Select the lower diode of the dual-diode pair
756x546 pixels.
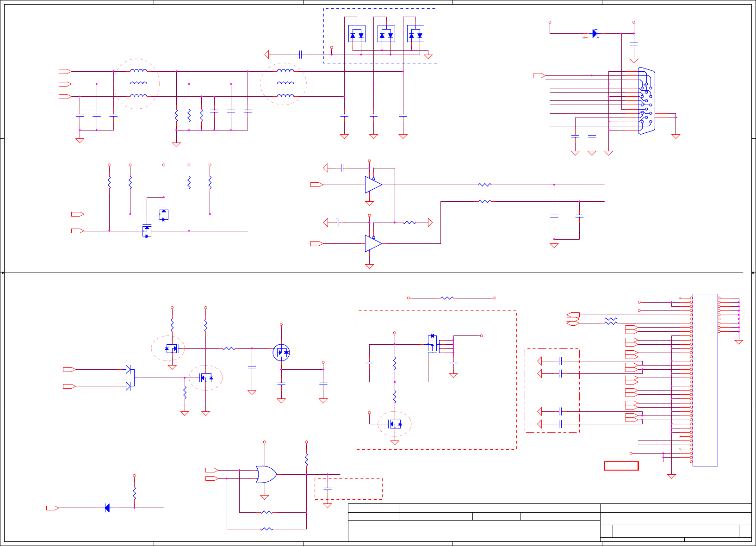(129, 386)
